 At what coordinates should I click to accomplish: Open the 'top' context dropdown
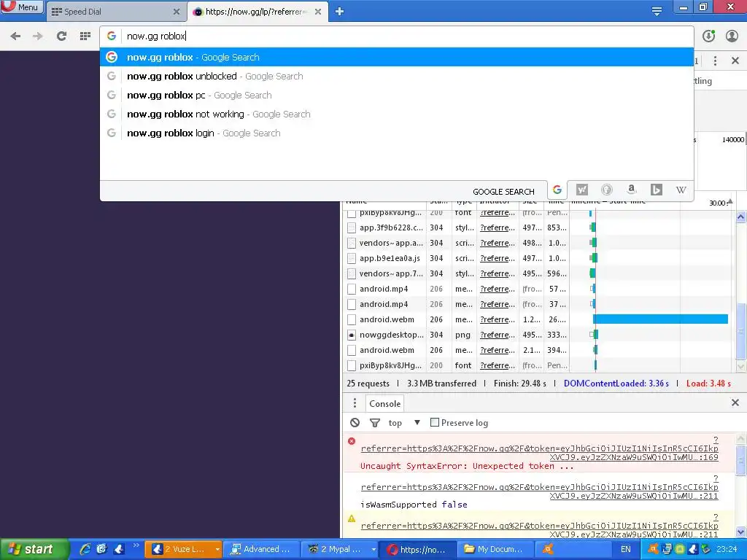(x=404, y=422)
